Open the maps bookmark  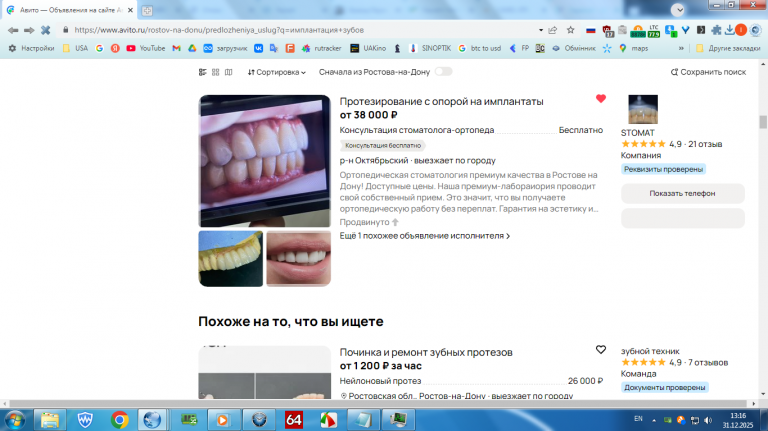coord(633,48)
